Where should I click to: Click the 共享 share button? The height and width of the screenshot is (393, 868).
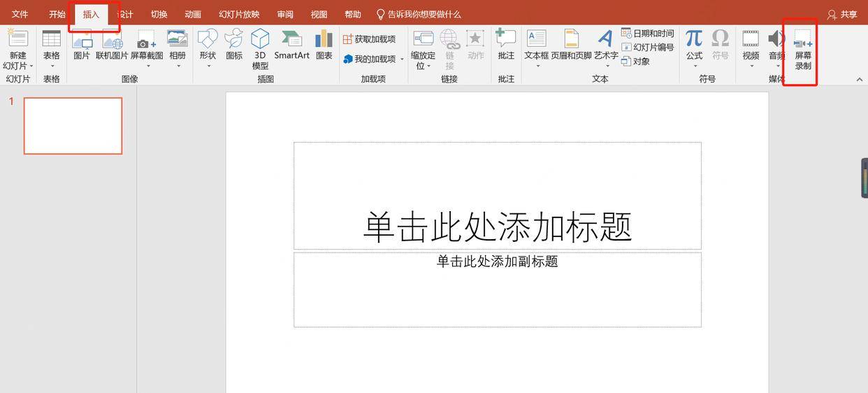842,14
